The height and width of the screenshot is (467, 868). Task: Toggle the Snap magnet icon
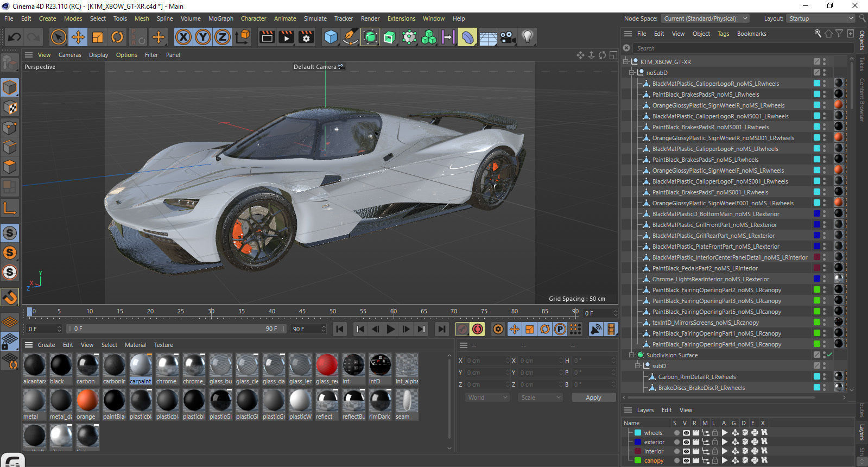point(10,297)
